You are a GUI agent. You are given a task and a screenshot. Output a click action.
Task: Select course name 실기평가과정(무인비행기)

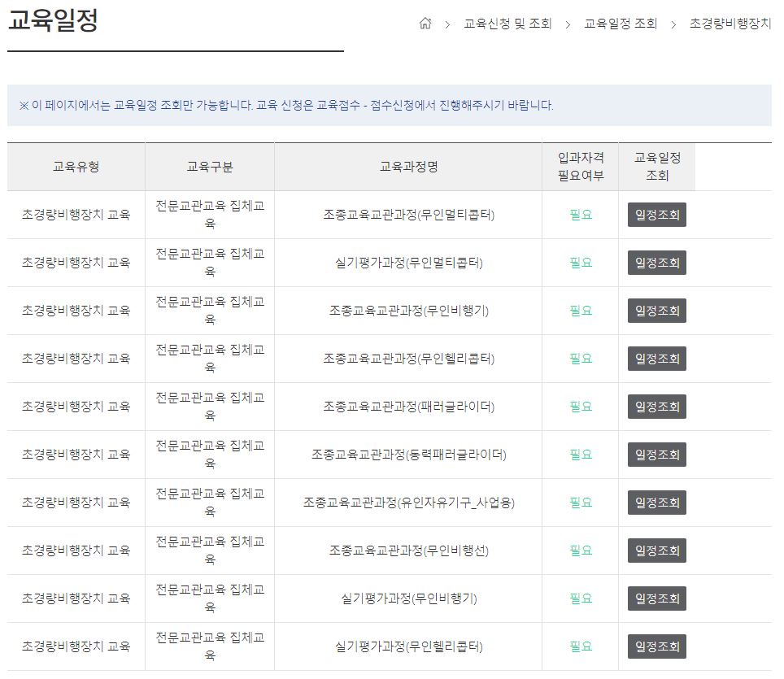(408, 598)
